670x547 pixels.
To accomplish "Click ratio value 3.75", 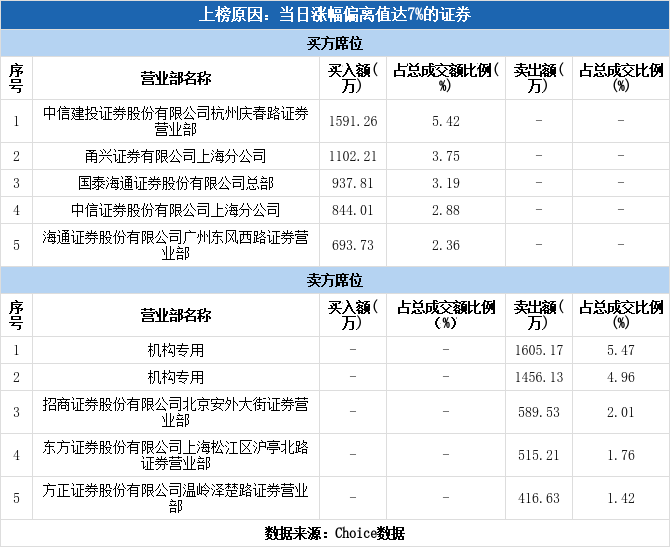I will coord(446,156).
